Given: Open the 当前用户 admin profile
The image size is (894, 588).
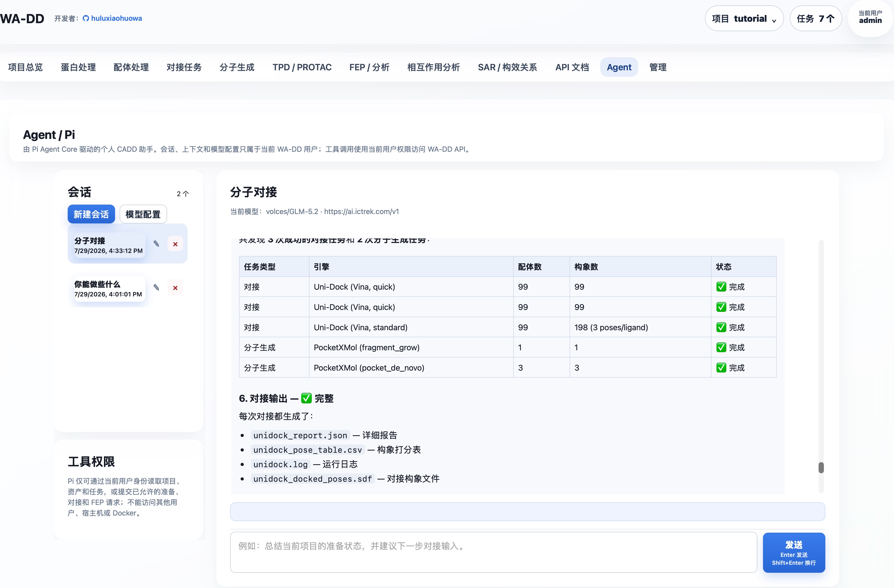Looking at the screenshot, I should coord(870,17).
